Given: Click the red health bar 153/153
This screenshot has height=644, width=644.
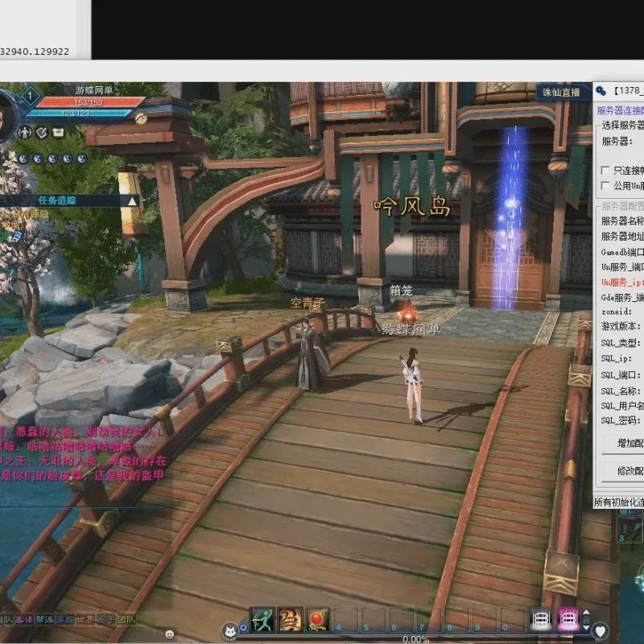Looking at the screenshot, I should (x=89, y=102).
